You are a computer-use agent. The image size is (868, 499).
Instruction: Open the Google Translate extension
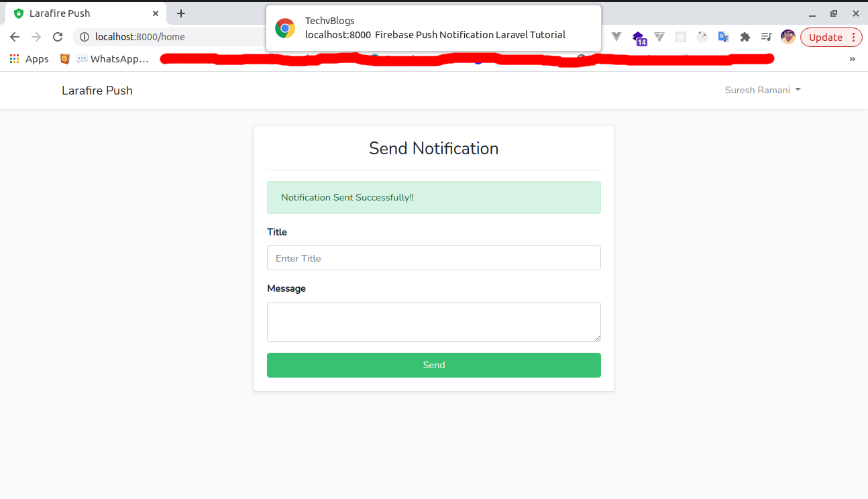click(x=724, y=37)
